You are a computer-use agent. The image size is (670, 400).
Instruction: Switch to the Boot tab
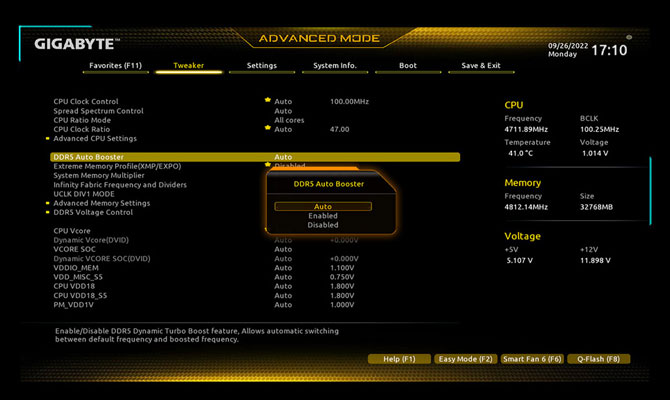click(x=408, y=66)
